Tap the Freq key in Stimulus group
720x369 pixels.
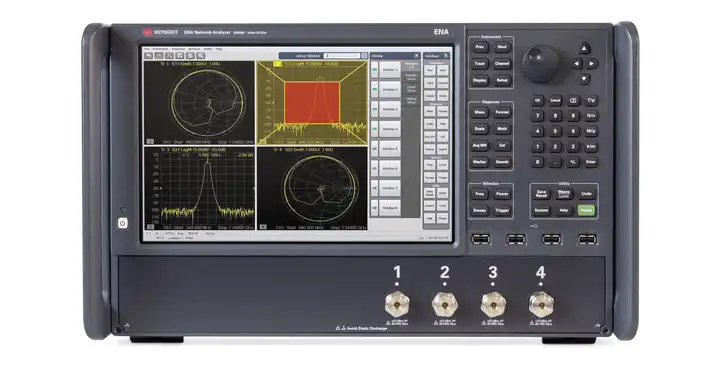pos(479,194)
